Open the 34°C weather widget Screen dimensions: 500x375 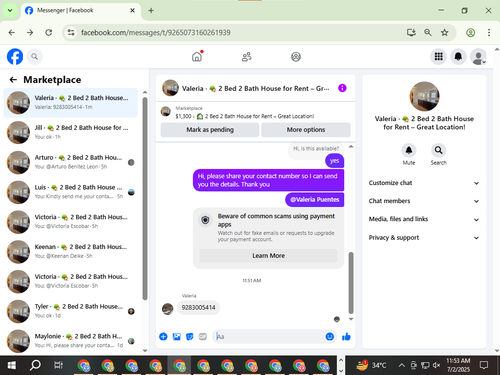371,365
